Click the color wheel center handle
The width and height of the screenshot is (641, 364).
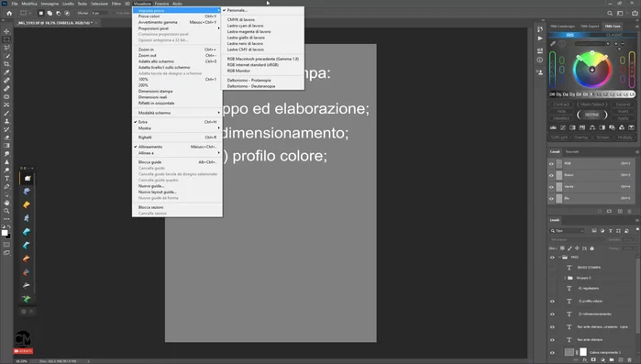pyautogui.click(x=592, y=70)
